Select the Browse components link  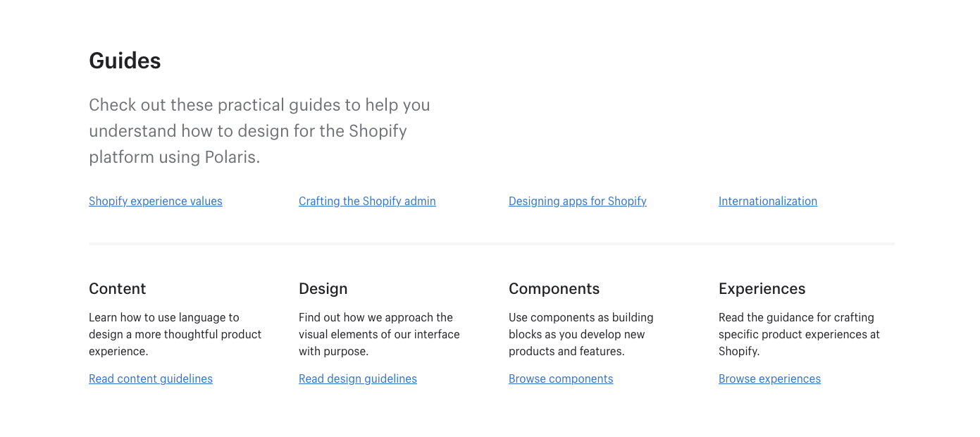pyautogui.click(x=560, y=378)
